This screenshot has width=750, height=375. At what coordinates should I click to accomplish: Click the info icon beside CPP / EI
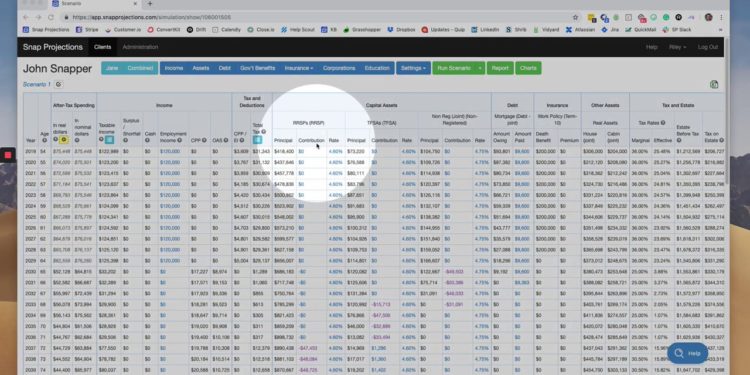pyautogui.click(x=242, y=140)
